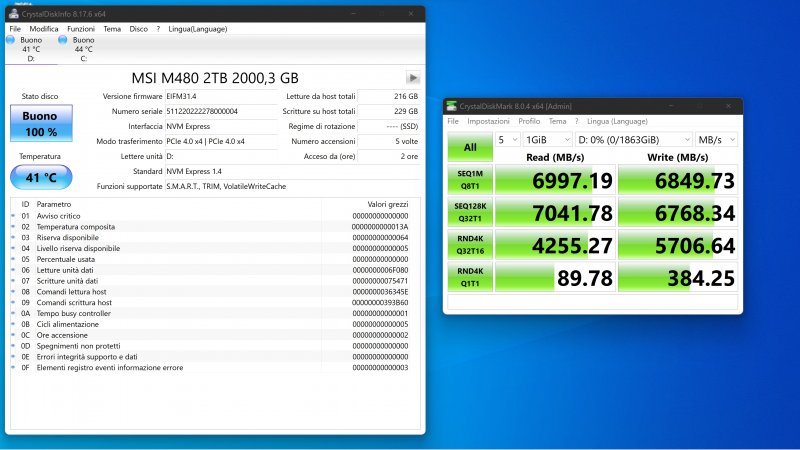
Task: Click status dot for Ore accensione row
Action: click(13, 335)
